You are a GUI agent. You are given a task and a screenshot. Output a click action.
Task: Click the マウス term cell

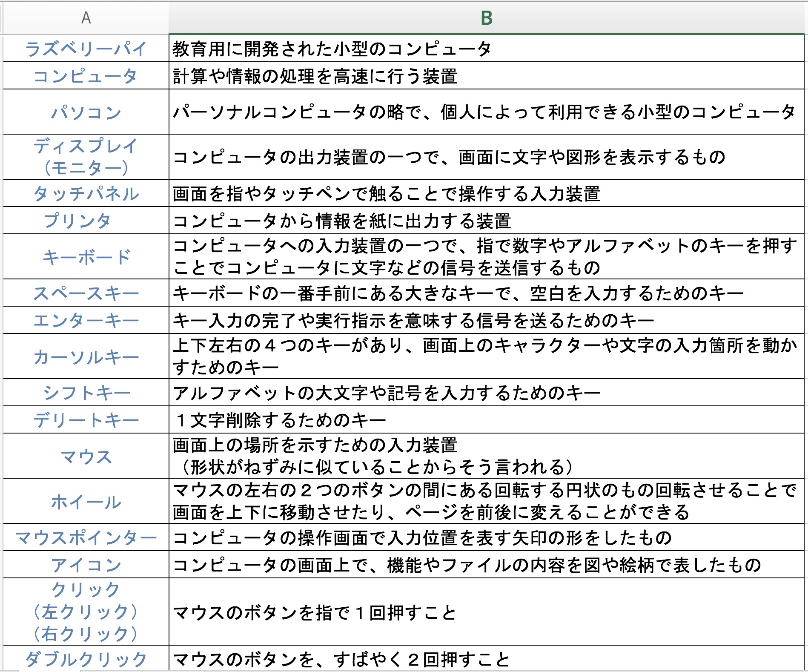86,456
